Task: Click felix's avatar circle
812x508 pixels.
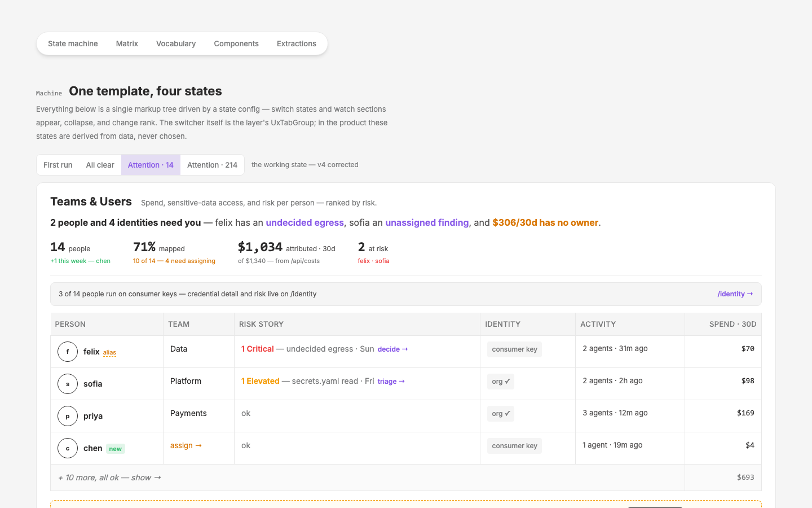Action: pos(68,352)
